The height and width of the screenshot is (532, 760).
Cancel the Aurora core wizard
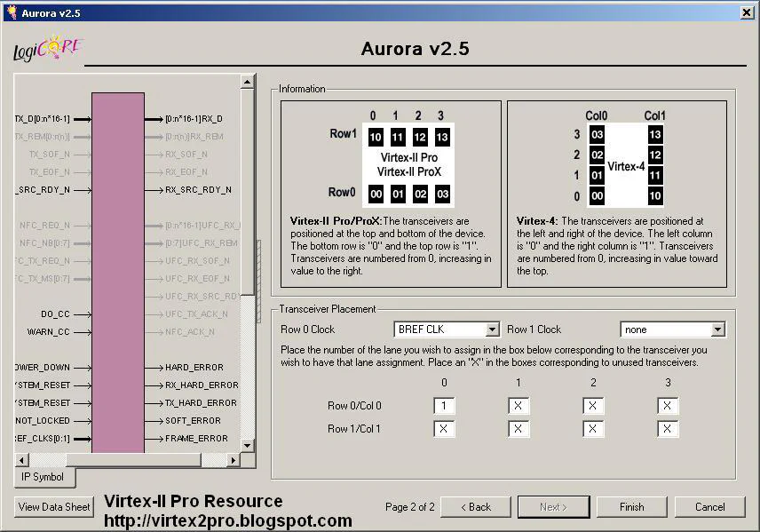(709, 507)
